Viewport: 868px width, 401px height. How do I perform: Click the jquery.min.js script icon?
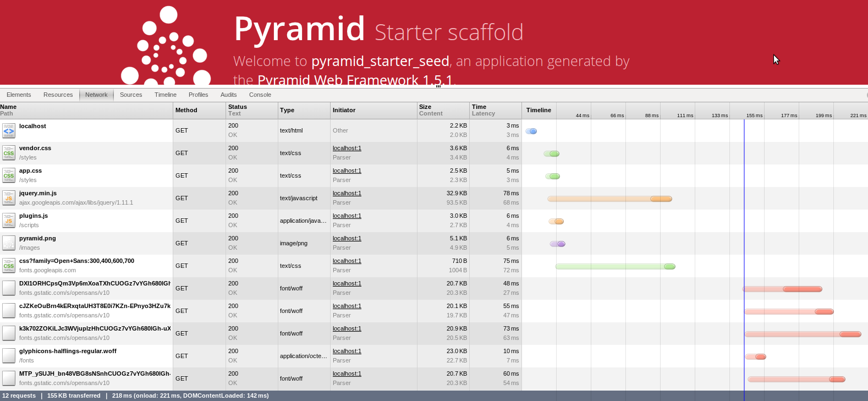(9, 198)
